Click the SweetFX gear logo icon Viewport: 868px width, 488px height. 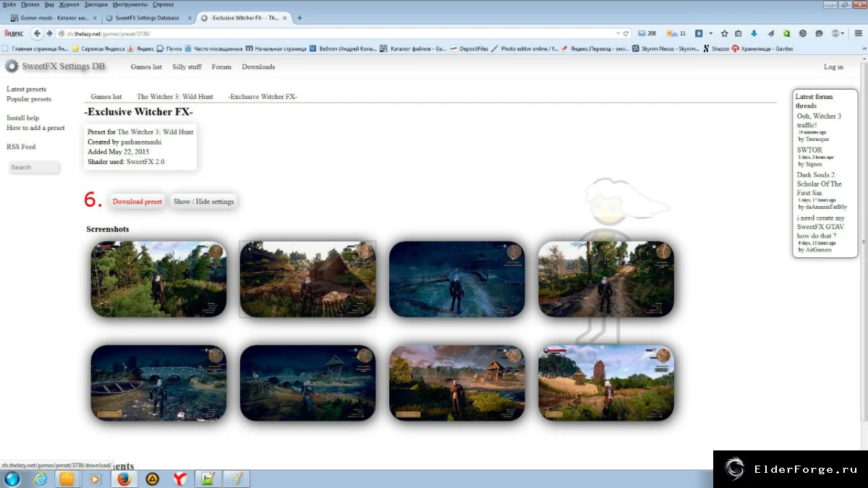[12, 67]
